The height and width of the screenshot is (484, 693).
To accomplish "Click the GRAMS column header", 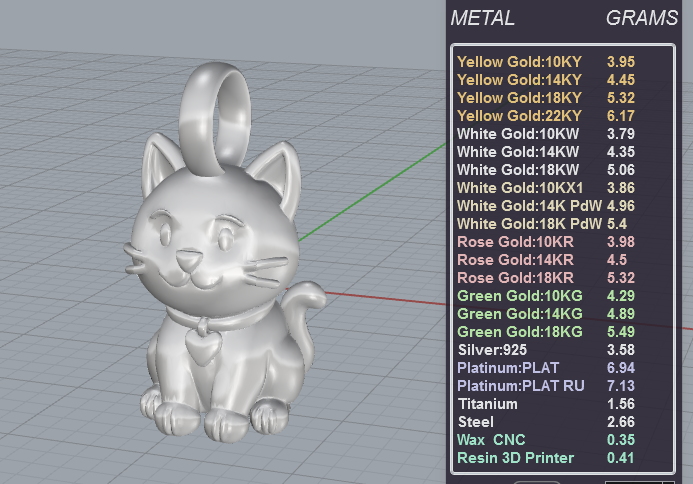I will pos(642,18).
